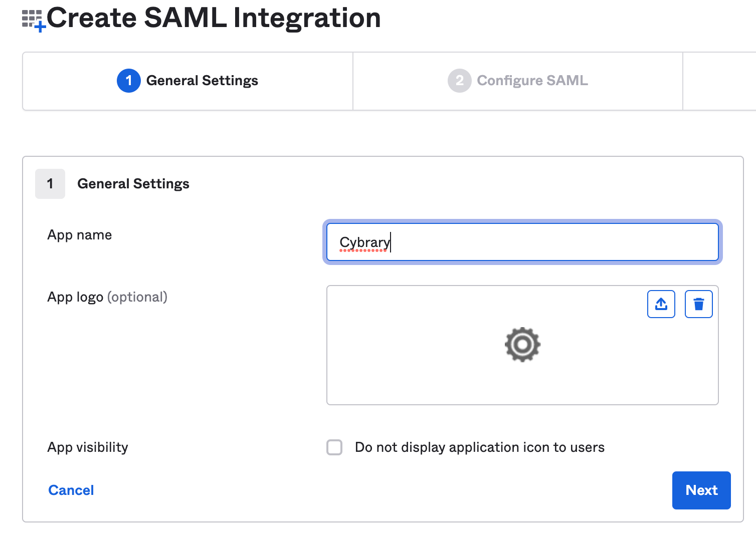Click the upload logo icon button
Viewport: 756px width, 534px height.
[661, 304]
